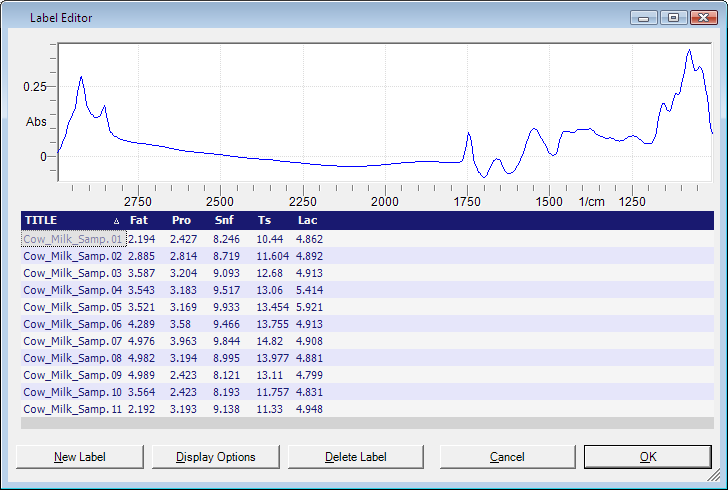Click the horizontal scrollbar below the table
This screenshot has width=728, height=490.
(368, 423)
